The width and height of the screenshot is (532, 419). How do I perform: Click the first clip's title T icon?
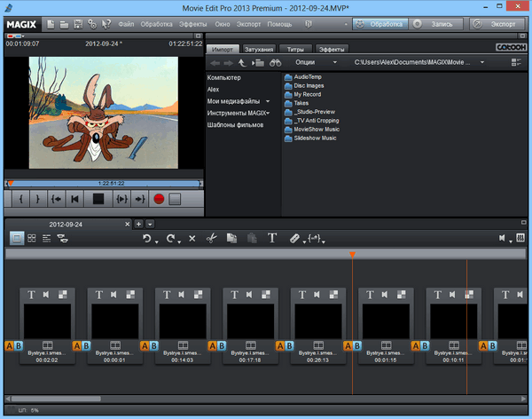pyautogui.click(x=33, y=295)
